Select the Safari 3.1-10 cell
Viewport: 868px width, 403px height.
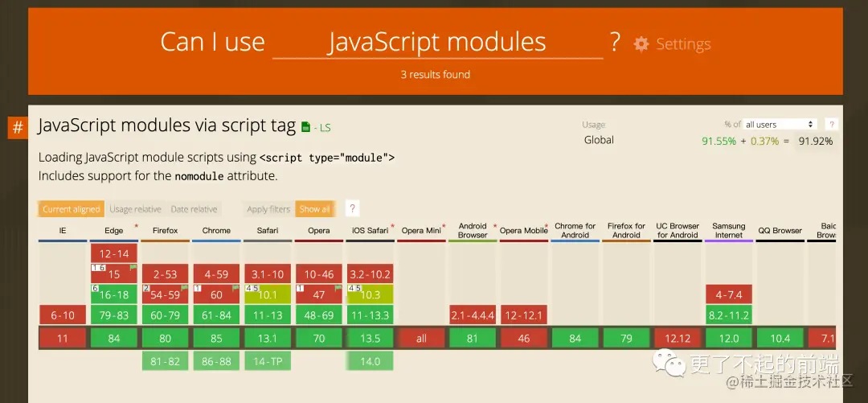(x=268, y=273)
